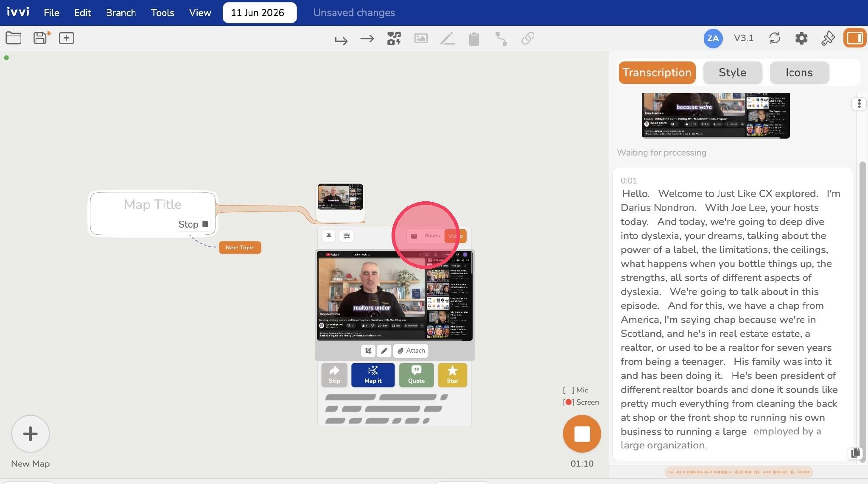Toggle the orange side panel button
This screenshot has height=484, width=868.
854,38
